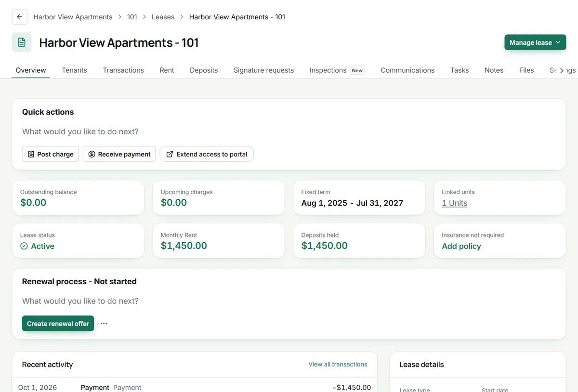Click the Quick actions heading
This screenshot has height=392, width=578.
(48, 112)
